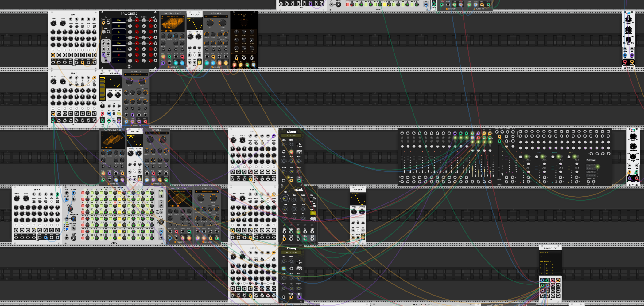644x306 pixels.
Task: Click Scene 1 button on the Hora mixer
Action: point(591,165)
